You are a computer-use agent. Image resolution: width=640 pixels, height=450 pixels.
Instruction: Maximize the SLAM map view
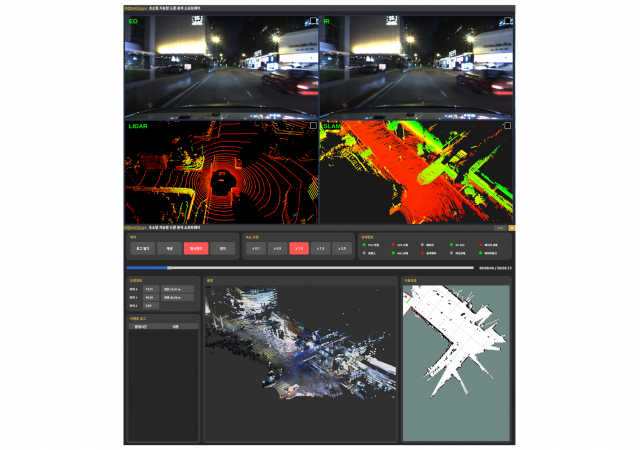[508, 127]
